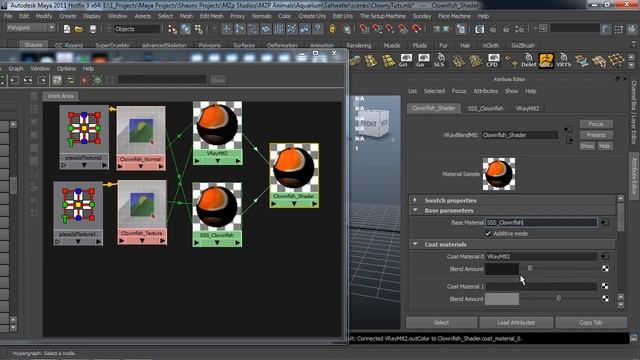
Task: Click Base Material map connection arrow button
Action: coord(604,222)
